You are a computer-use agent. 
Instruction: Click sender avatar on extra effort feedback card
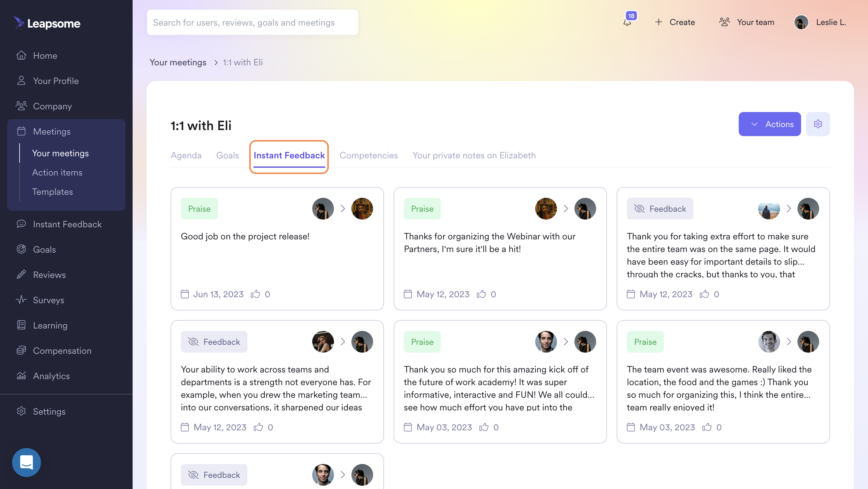(769, 209)
